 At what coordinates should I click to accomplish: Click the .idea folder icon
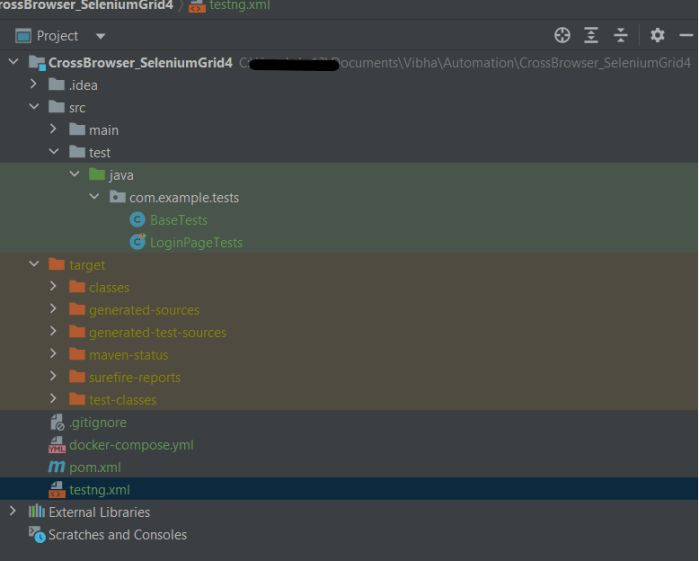[x=57, y=84]
